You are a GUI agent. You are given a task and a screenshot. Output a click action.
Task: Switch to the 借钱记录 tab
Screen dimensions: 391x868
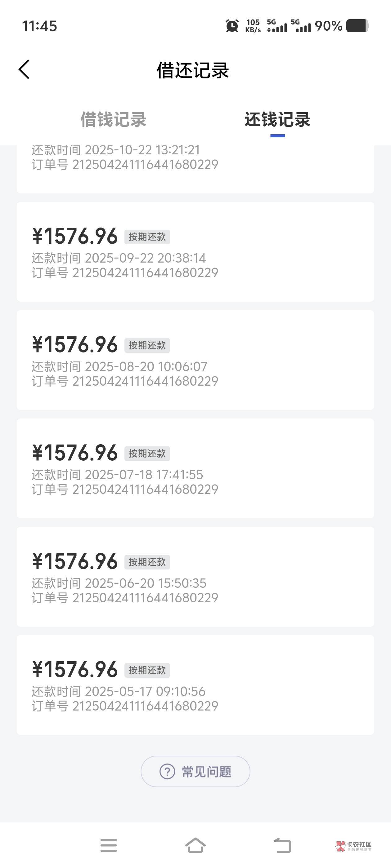(x=113, y=120)
